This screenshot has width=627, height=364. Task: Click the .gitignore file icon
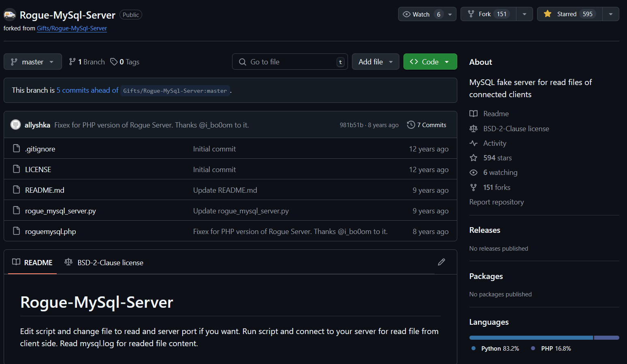[16, 149]
